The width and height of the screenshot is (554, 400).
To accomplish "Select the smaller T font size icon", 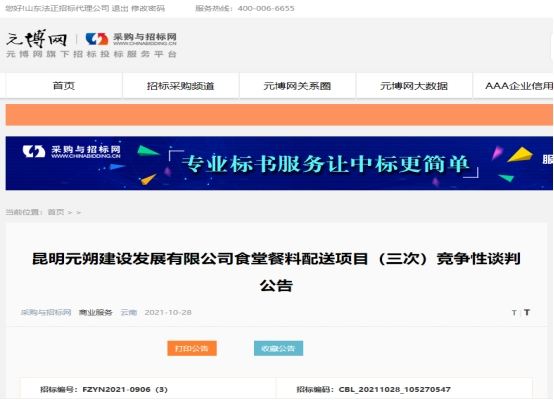I will (514, 313).
